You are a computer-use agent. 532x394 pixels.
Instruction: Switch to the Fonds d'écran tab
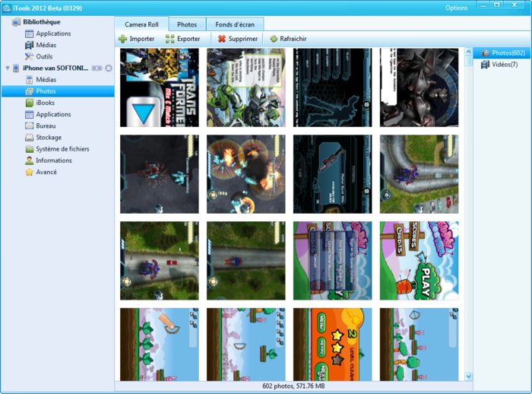[x=235, y=24]
